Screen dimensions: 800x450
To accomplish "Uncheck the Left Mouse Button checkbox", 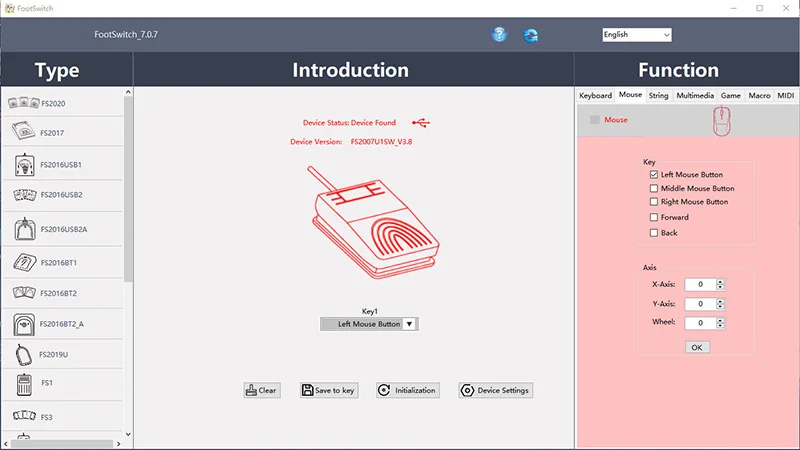I will coord(654,175).
